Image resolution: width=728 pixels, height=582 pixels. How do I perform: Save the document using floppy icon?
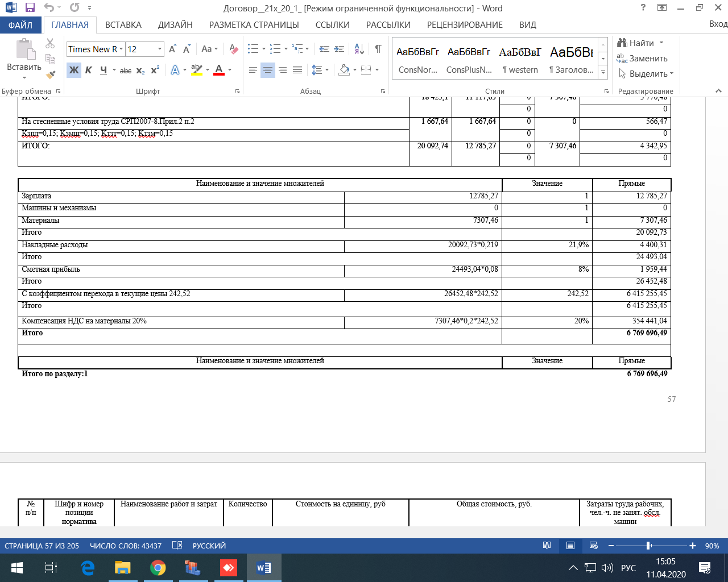pos(30,8)
